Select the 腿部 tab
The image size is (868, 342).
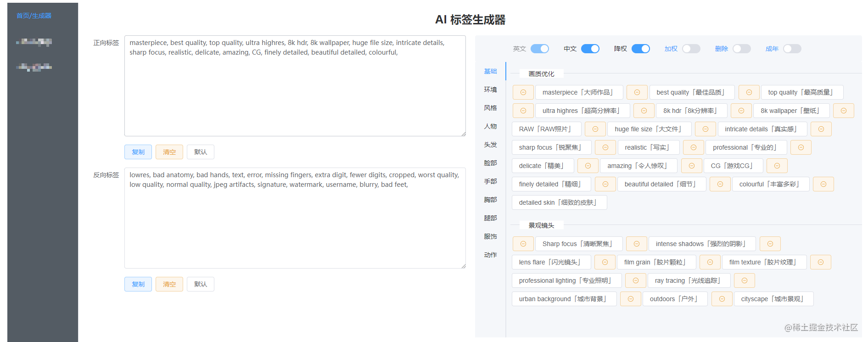(x=490, y=218)
